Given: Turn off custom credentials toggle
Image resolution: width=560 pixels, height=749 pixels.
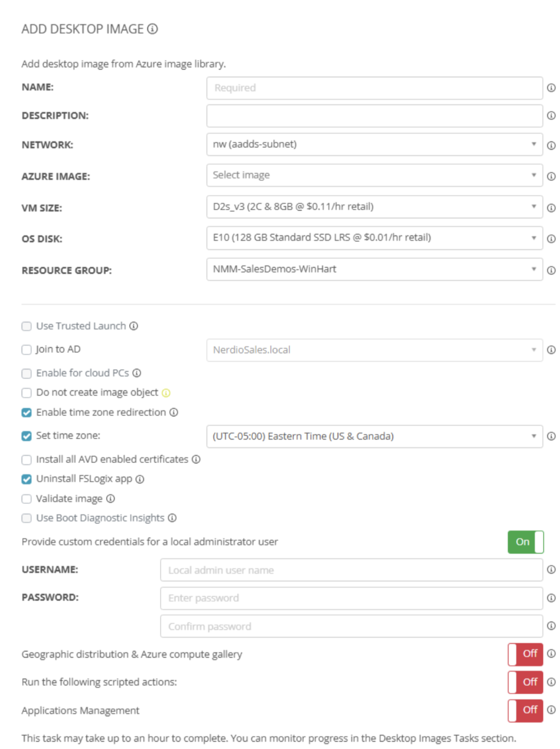Looking at the screenshot, I should click(525, 542).
